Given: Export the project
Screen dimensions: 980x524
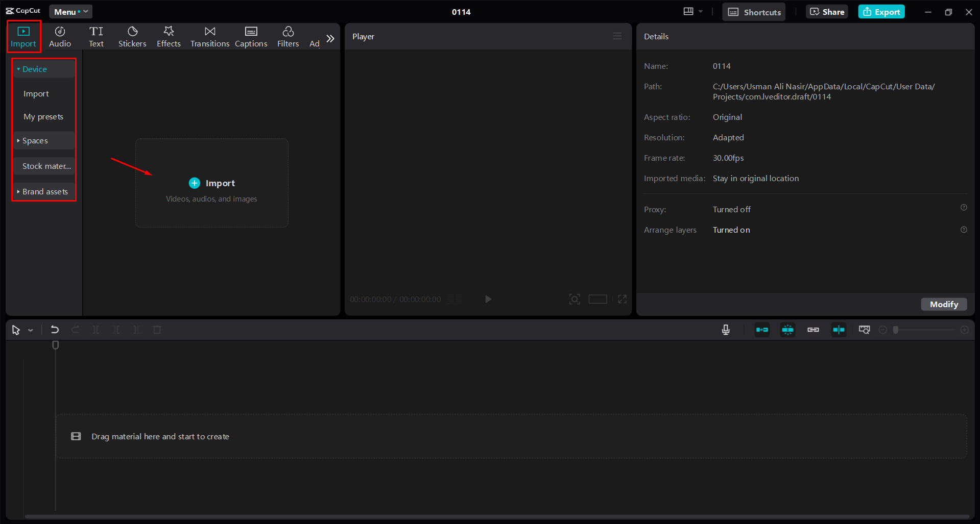Looking at the screenshot, I should [881, 12].
